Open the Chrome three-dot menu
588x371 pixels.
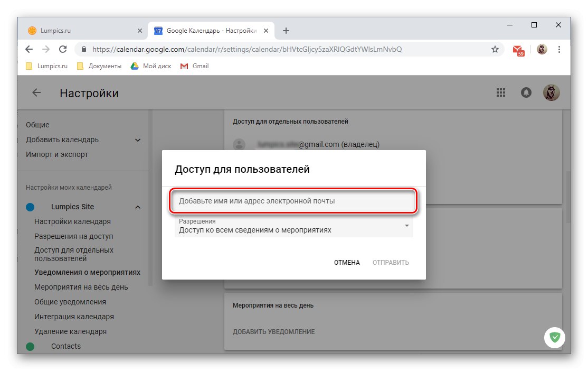click(559, 49)
